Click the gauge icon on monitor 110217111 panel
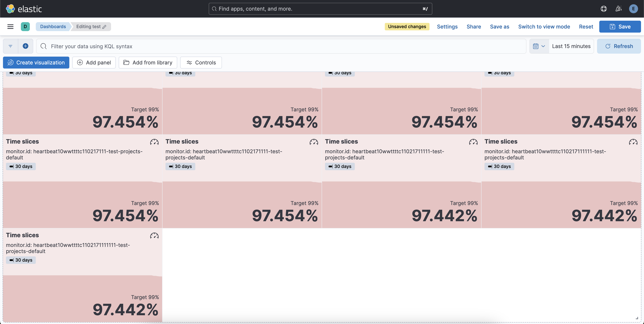 click(x=154, y=142)
